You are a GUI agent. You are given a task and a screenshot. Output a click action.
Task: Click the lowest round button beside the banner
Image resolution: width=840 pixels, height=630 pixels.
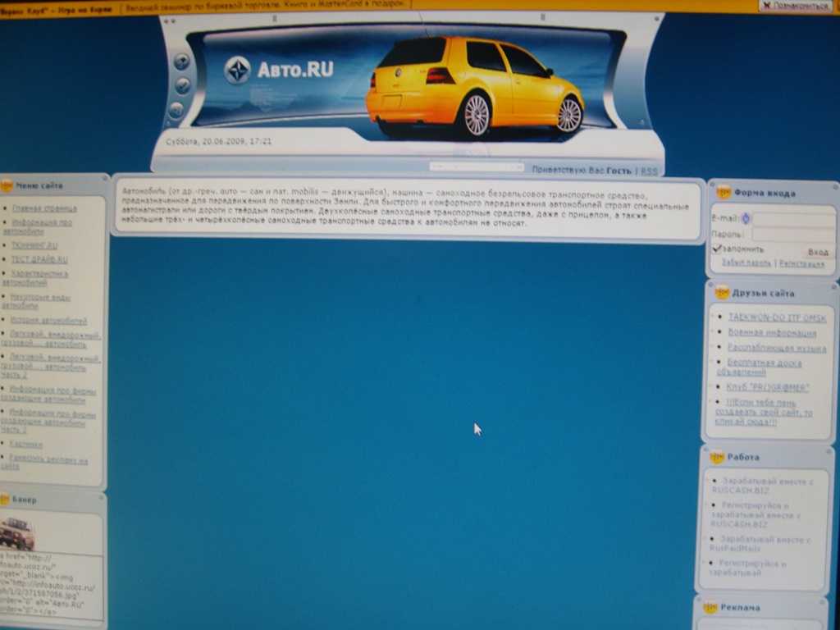(176, 111)
